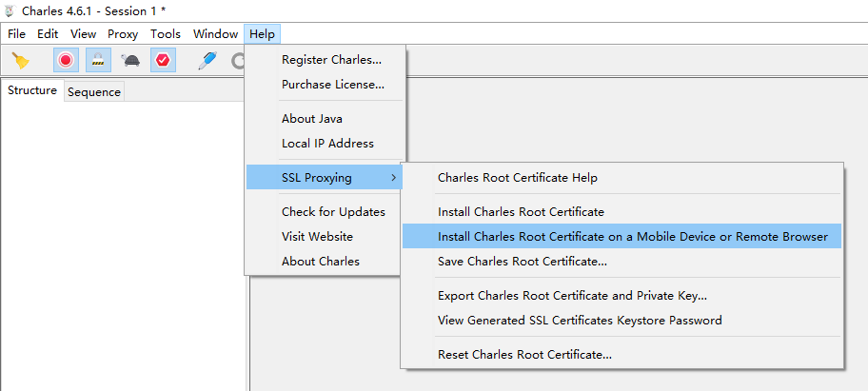Toggle the red Record button
The width and height of the screenshot is (868, 391).
(x=66, y=60)
